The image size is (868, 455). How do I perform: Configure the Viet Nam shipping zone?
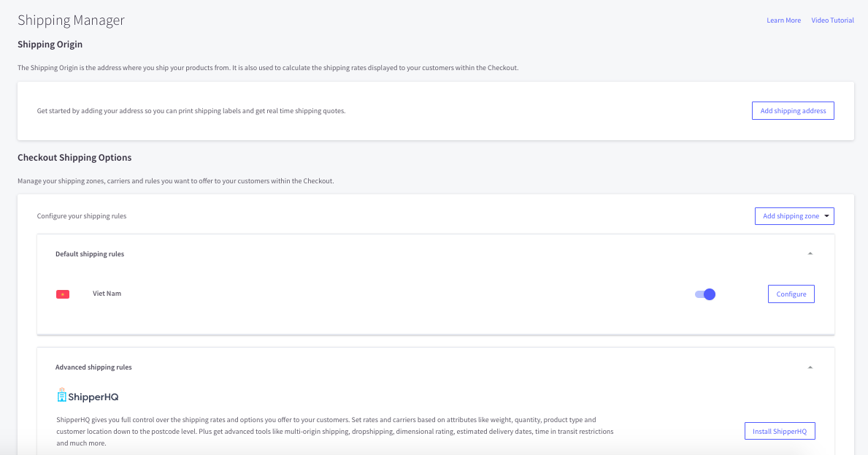[791, 294]
